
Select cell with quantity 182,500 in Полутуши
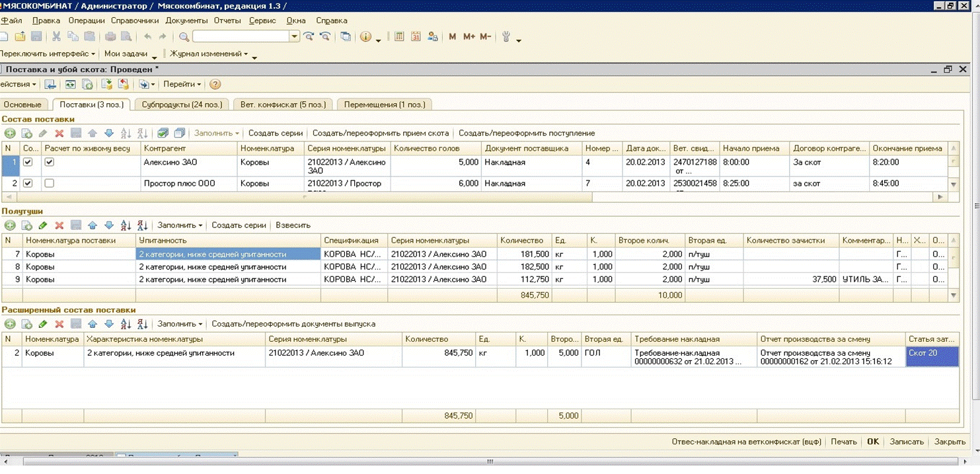point(525,267)
